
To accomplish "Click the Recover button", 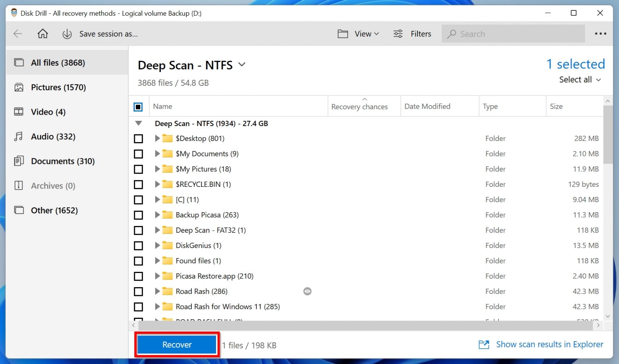I will (x=177, y=344).
